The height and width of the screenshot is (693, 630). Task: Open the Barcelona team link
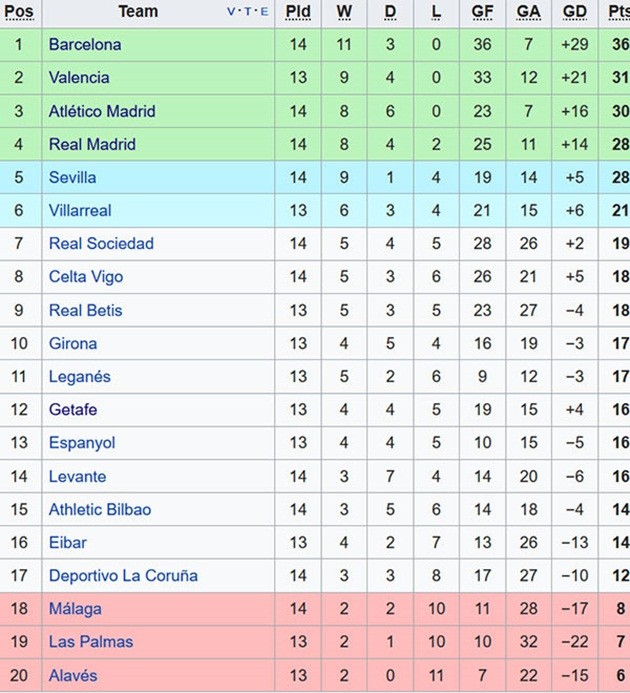click(85, 45)
